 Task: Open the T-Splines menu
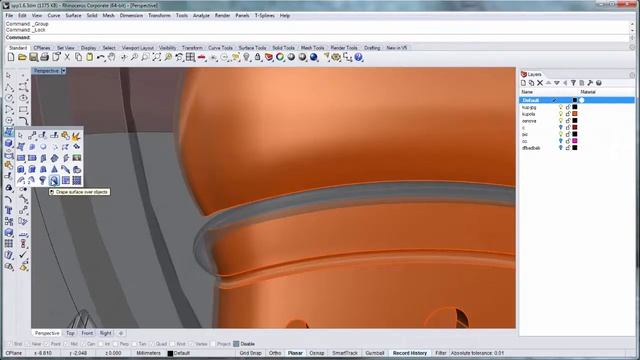(264, 16)
